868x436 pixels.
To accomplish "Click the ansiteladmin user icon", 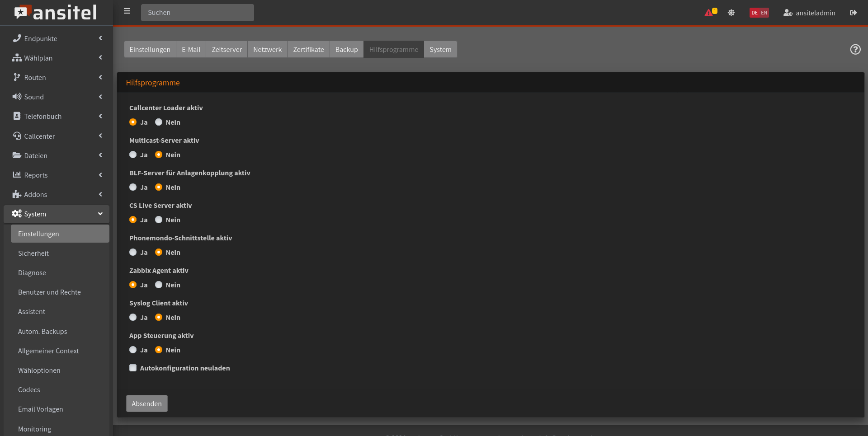I will coord(788,13).
